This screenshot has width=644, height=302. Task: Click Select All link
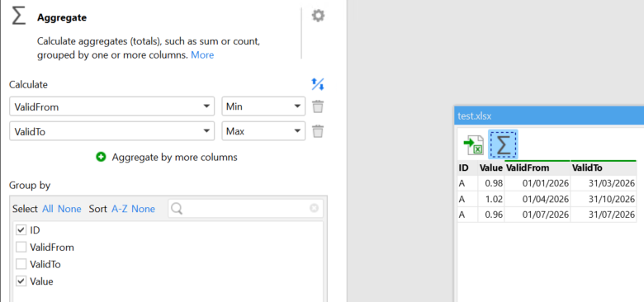(48, 209)
